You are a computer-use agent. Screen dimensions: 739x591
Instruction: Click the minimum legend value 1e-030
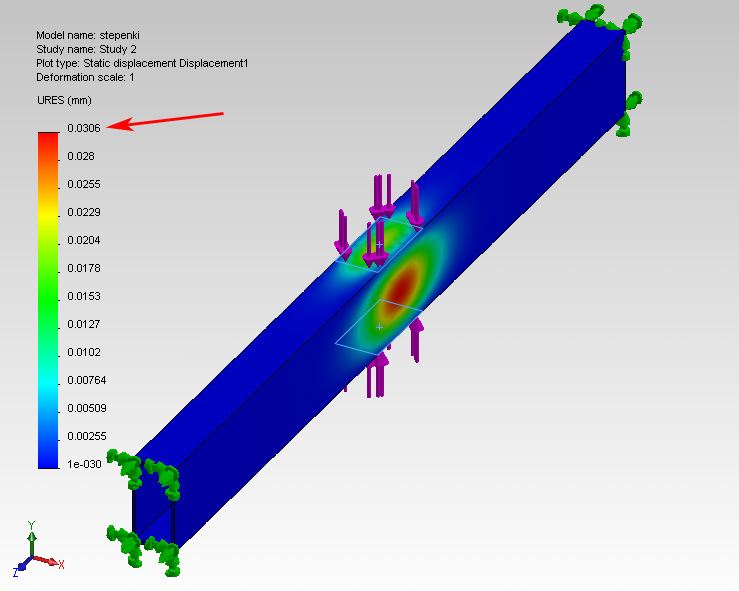(84, 464)
